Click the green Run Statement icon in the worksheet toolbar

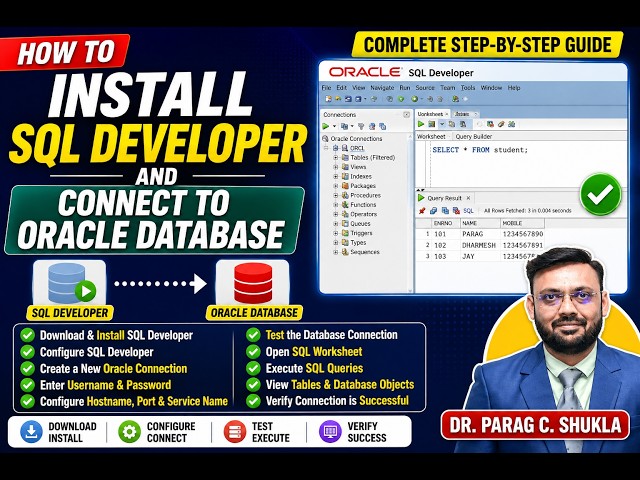421,124
